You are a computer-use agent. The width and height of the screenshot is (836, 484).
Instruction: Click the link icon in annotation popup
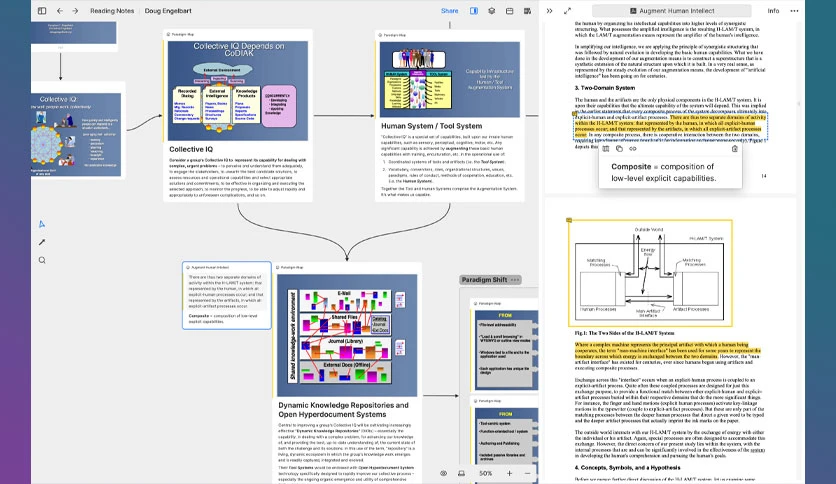[x=633, y=149]
